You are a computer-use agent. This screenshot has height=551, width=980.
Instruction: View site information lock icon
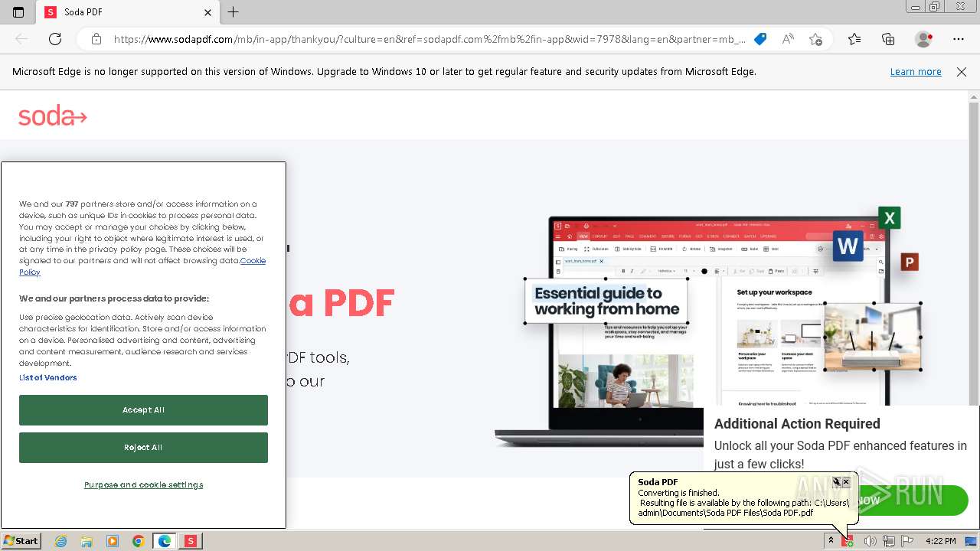[x=96, y=39]
